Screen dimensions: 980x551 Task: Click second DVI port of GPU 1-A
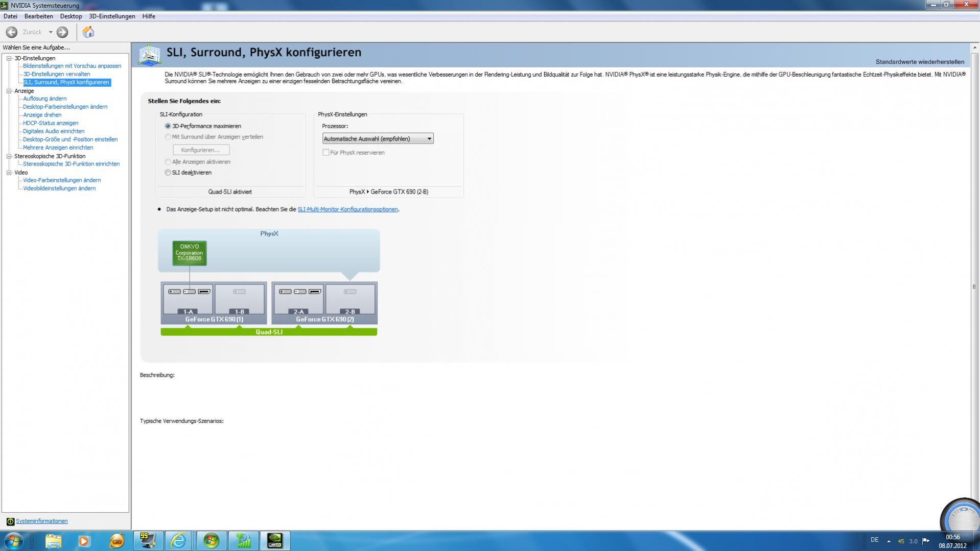[190, 292]
